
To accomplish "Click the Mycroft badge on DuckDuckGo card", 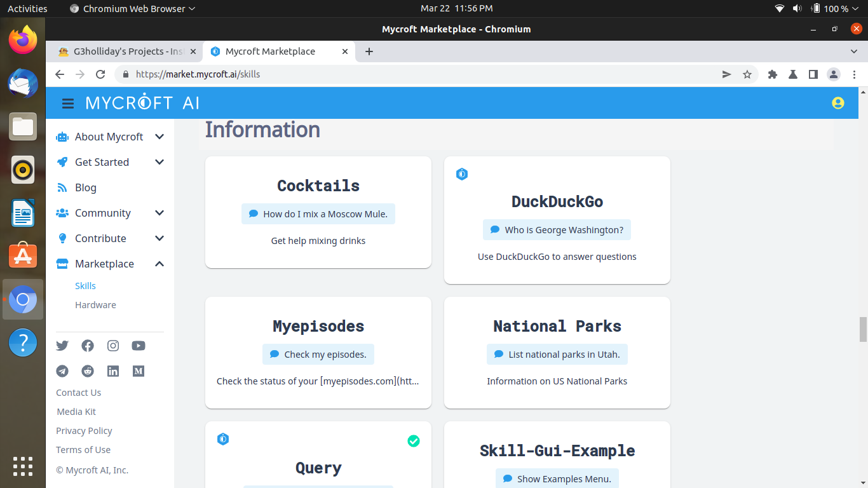I will [x=462, y=174].
